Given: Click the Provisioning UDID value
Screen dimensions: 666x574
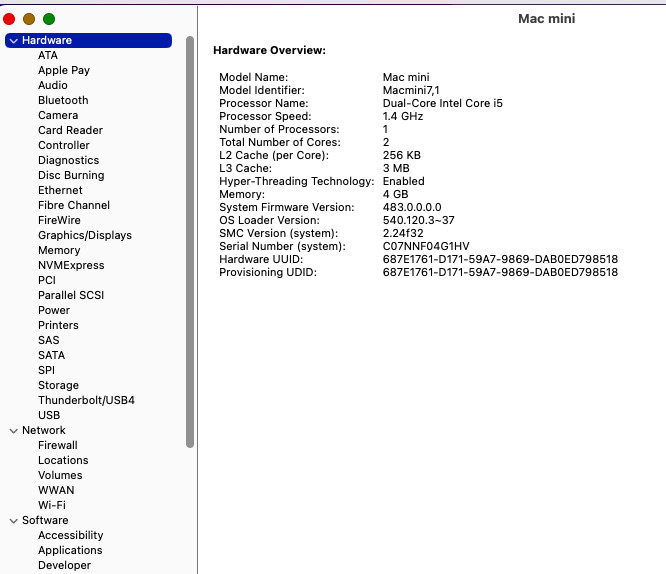Looking at the screenshot, I should [500, 272].
